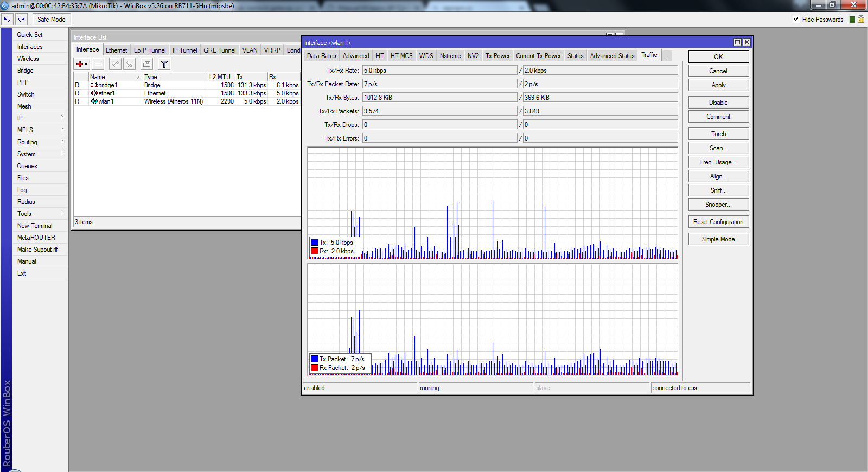Sort by the Name column header
The width and height of the screenshot is (868, 472).
115,77
